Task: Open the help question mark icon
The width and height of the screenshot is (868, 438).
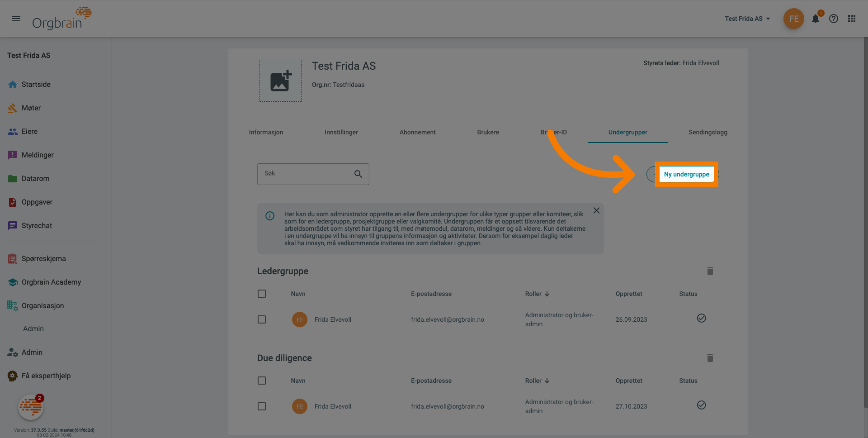Action: [x=834, y=19]
